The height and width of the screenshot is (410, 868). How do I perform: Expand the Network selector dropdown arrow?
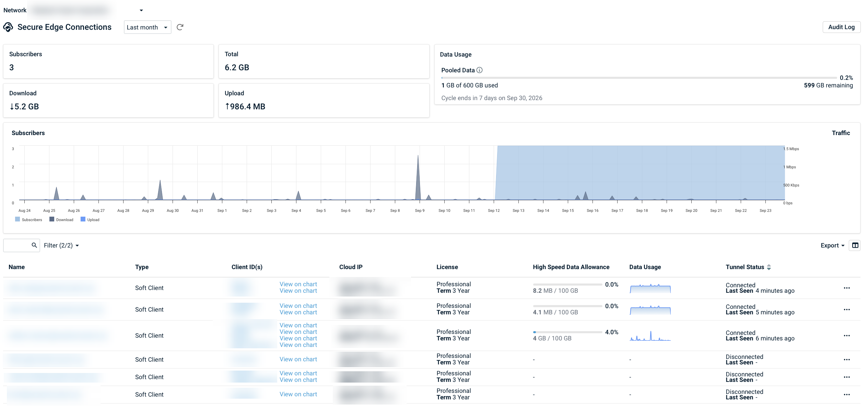click(x=141, y=10)
